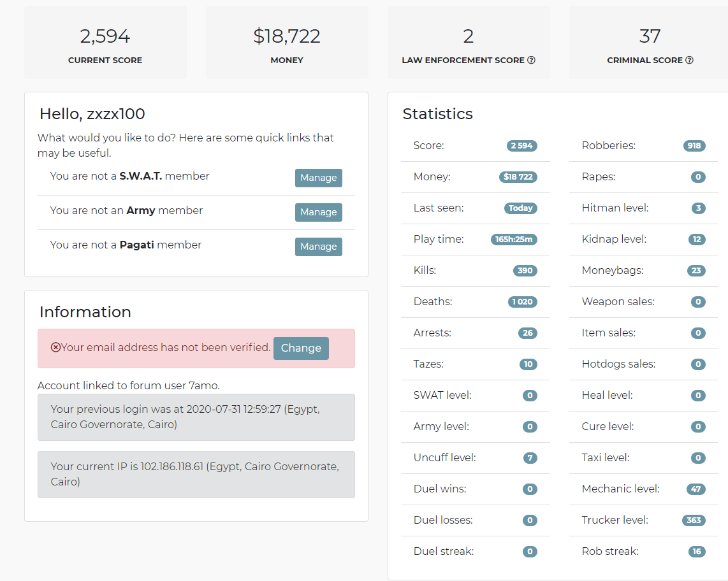Manage Pagati membership
Image resolution: width=728 pixels, height=581 pixels.
point(319,247)
